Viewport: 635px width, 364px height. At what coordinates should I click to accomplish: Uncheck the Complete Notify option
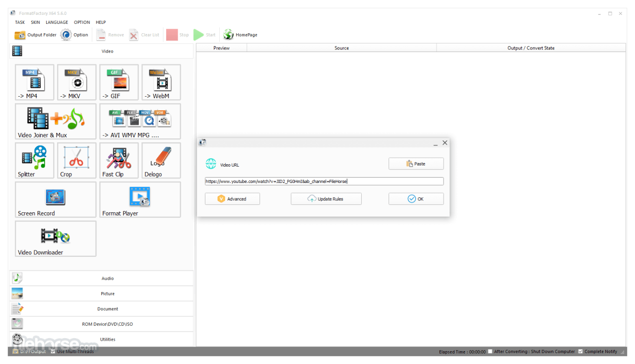point(580,352)
